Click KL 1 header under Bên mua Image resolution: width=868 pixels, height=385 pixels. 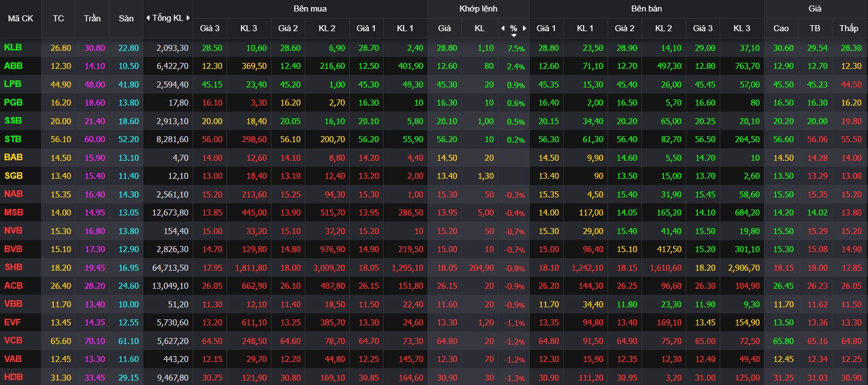[x=405, y=28]
